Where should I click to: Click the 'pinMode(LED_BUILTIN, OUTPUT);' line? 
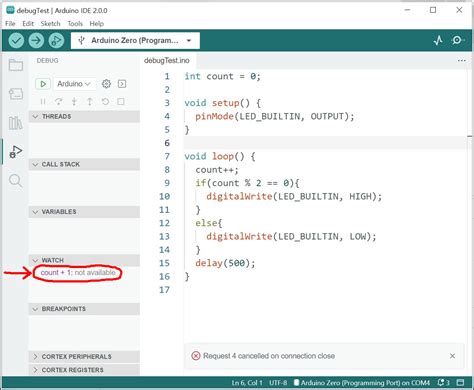click(x=275, y=116)
